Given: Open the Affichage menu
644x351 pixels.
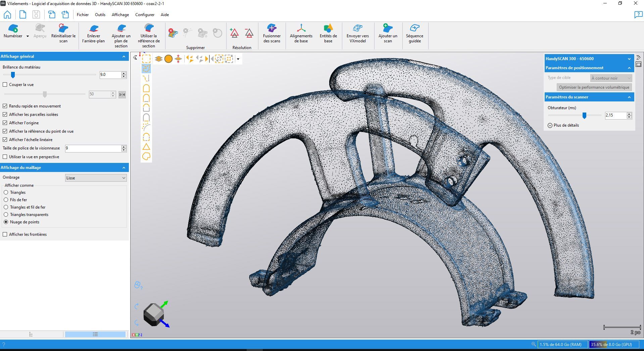Looking at the screenshot, I should point(120,15).
